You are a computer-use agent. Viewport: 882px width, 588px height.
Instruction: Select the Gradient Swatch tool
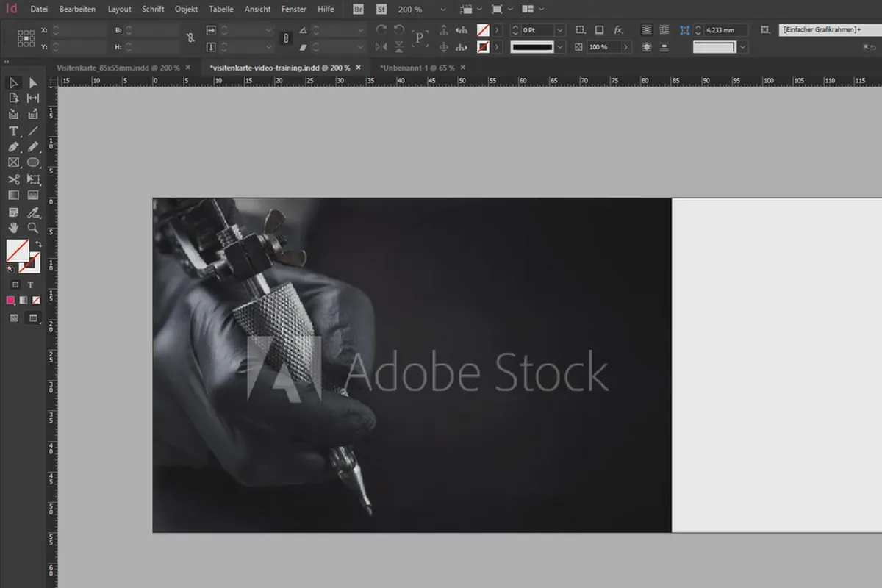tap(13, 196)
